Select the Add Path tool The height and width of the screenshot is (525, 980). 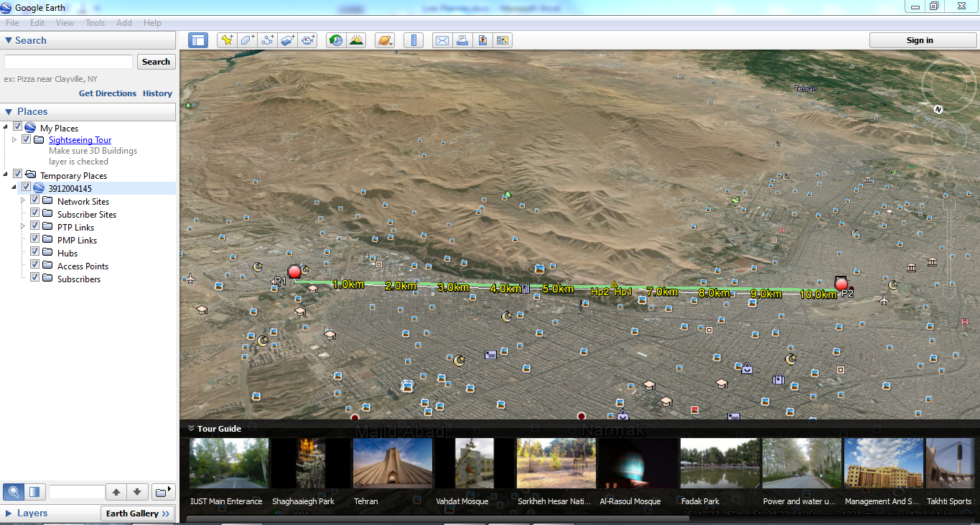(x=268, y=40)
